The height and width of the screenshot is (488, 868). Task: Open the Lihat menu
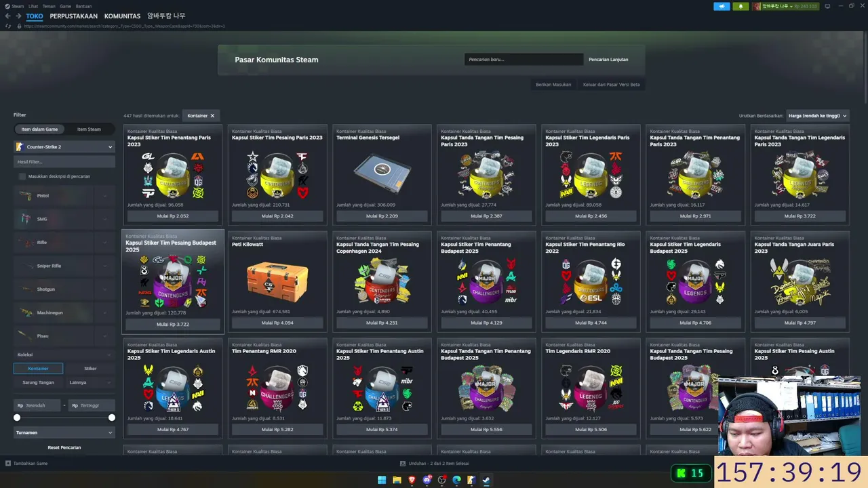[33, 6]
